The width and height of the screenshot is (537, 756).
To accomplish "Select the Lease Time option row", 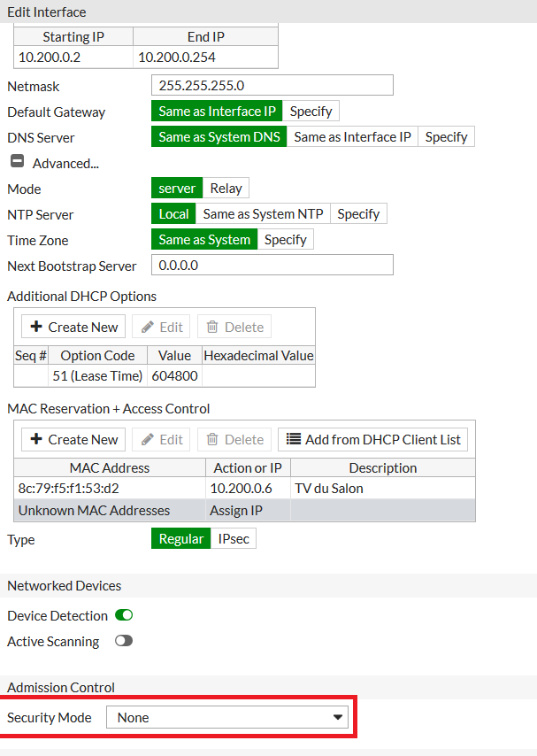I will pos(164,376).
